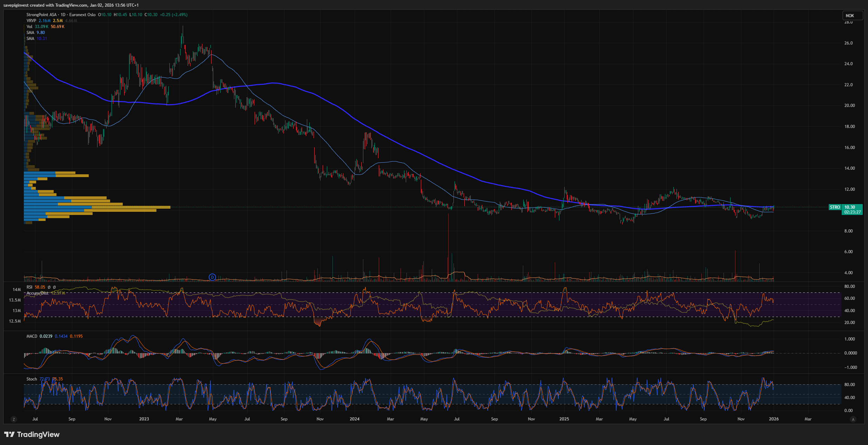Click the STRO price label tag
Image resolution: width=868 pixels, height=445 pixels.
(835, 207)
